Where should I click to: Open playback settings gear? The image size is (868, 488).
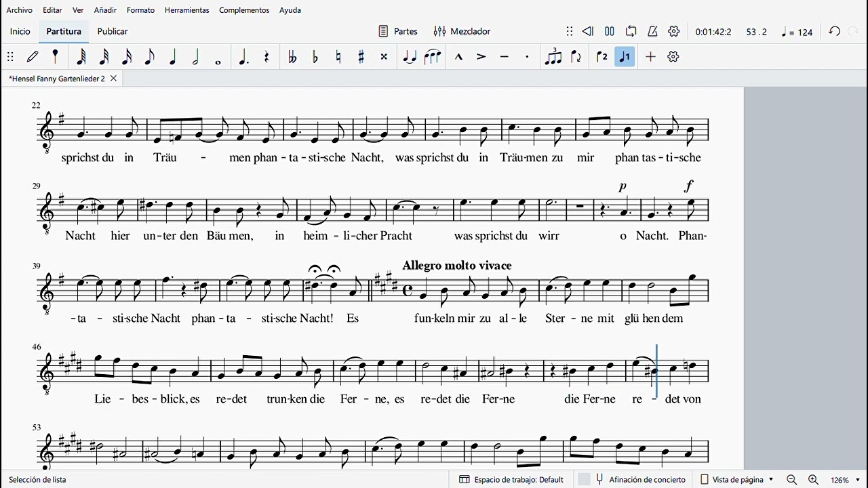coord(673,31)
